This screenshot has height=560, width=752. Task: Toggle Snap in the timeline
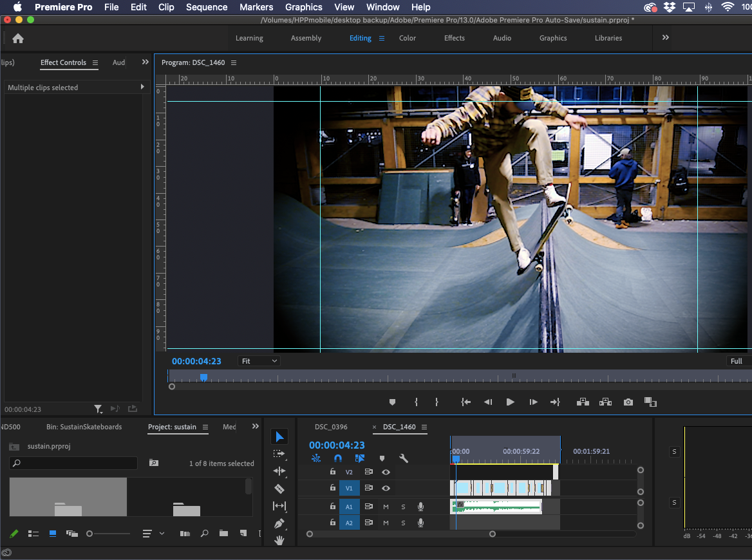pyautogui.click(x=337, y=458)
